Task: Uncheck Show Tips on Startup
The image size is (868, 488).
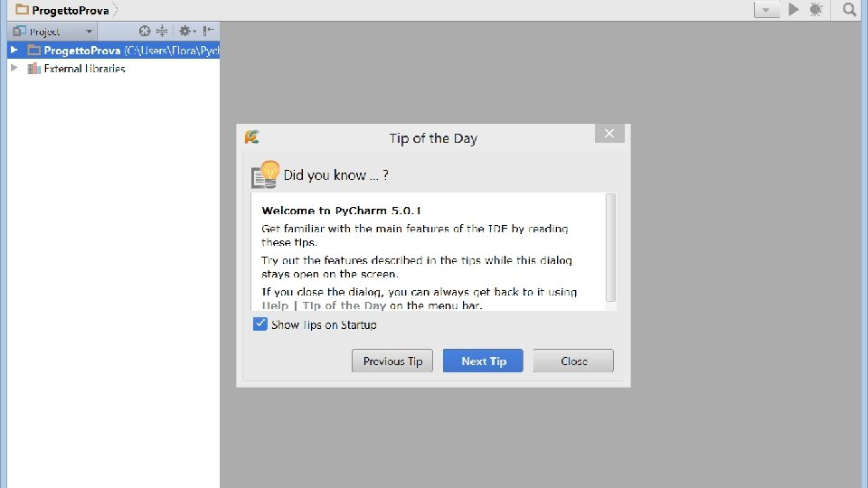Action: point(259,324)
